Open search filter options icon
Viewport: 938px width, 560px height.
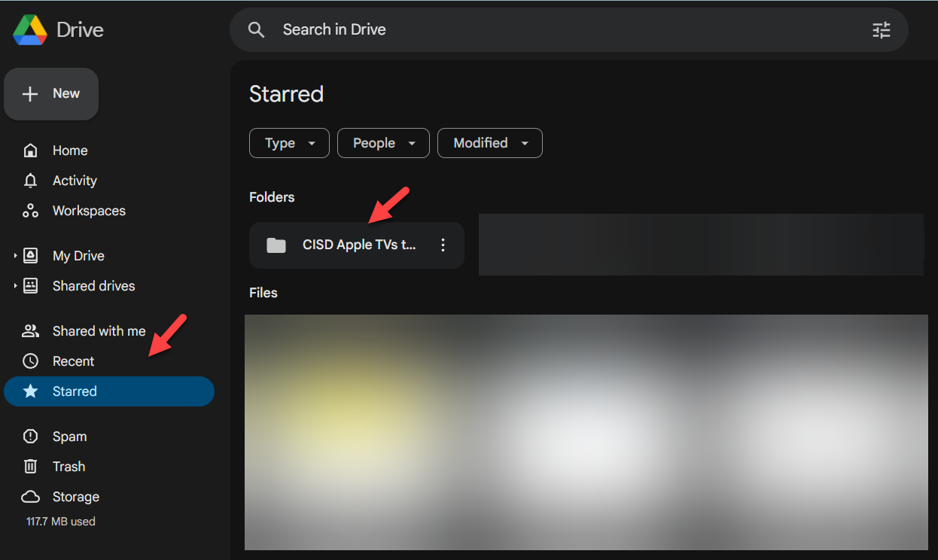point(881,30)
